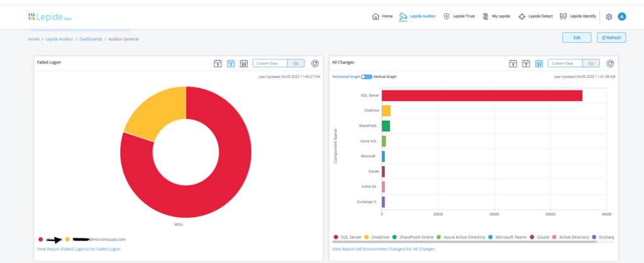Click the Refresh dashboard button
Image resolution: width=644 pixels, height=263 pixels.
[611, 37]
